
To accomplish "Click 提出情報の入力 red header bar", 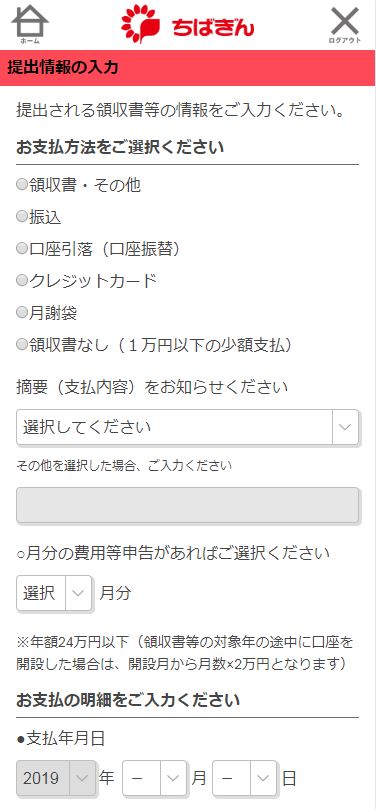I will [188, 68].
